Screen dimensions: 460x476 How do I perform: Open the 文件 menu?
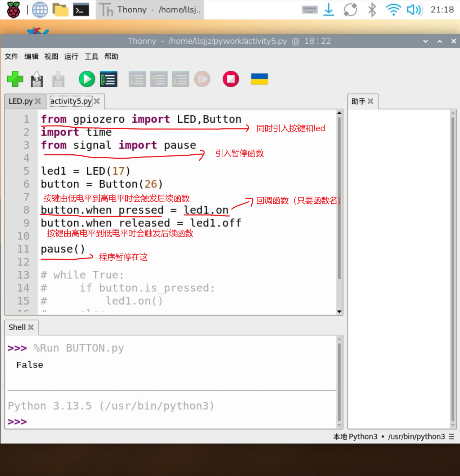pyautogui.click(x=11, y=56)
